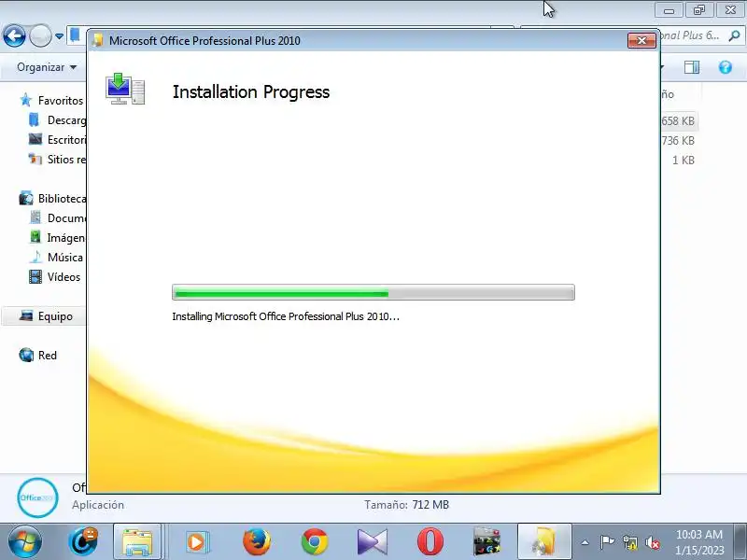The width and height of the screenshot is (747, 560).
Task: Open the Action Center flag icon
Action: click(607, 542)
